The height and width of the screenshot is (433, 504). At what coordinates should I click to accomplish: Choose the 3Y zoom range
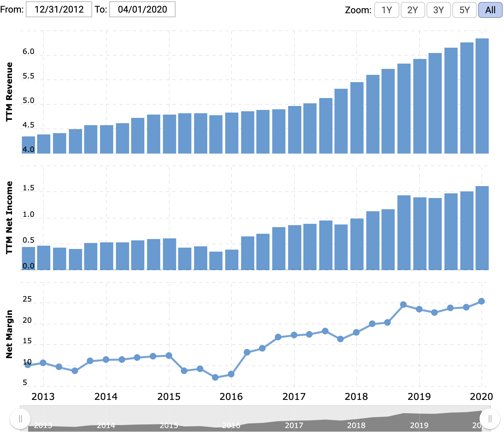pos(438,10)
